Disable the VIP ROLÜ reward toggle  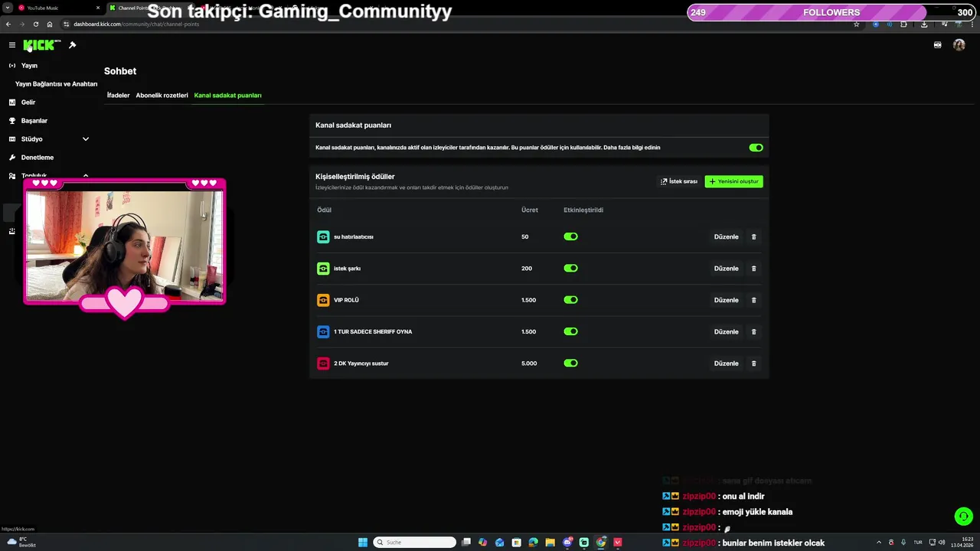click(x=570, y=300)
